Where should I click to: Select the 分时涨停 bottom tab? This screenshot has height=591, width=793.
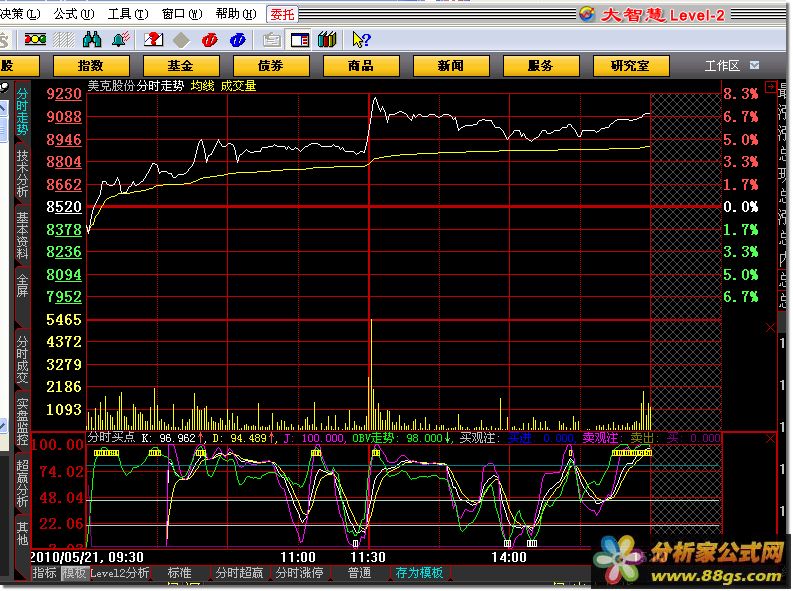click(301, 573)
